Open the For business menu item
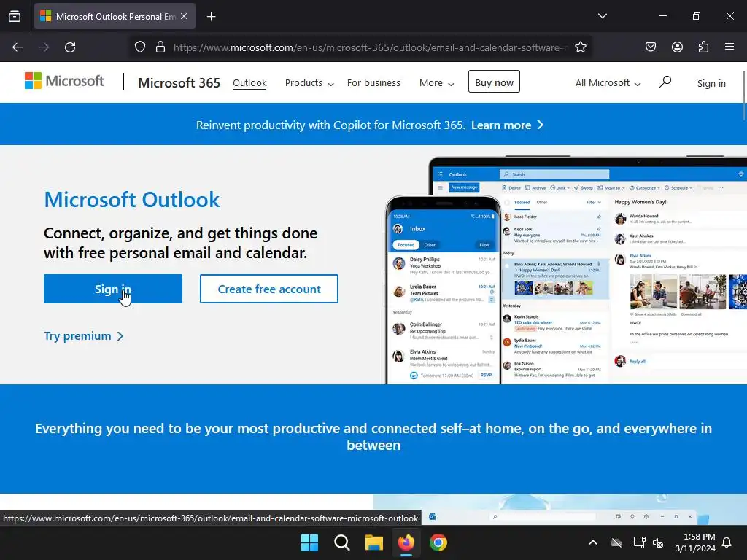Viewport: 747px width, 560px height. 373,83
